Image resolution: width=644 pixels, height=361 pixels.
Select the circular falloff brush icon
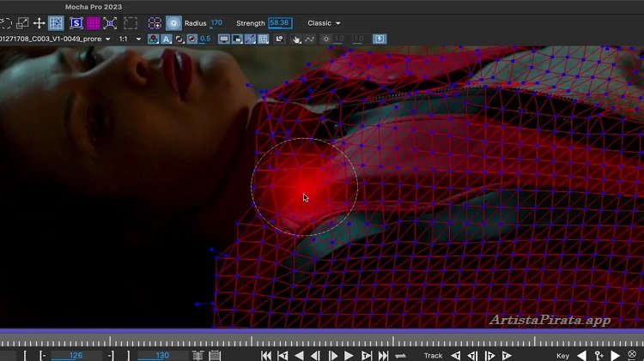click(173, 23)
